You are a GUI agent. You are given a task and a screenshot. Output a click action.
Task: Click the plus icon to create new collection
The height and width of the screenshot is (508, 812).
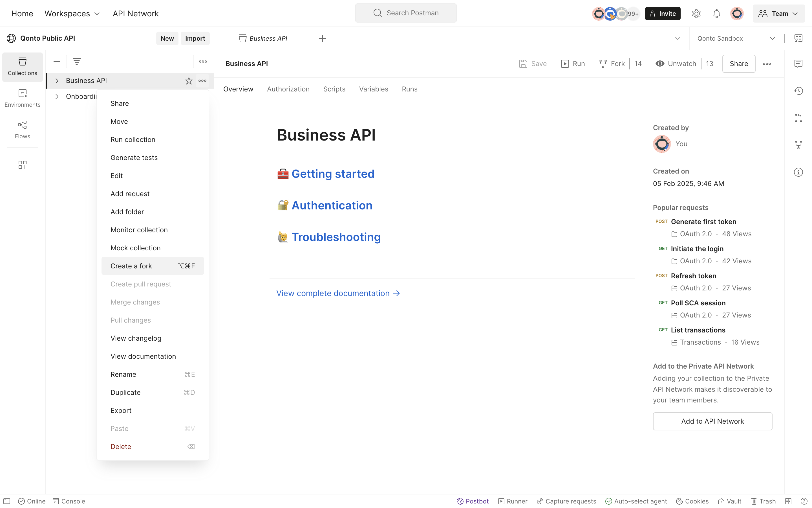(x=57, y=62)
